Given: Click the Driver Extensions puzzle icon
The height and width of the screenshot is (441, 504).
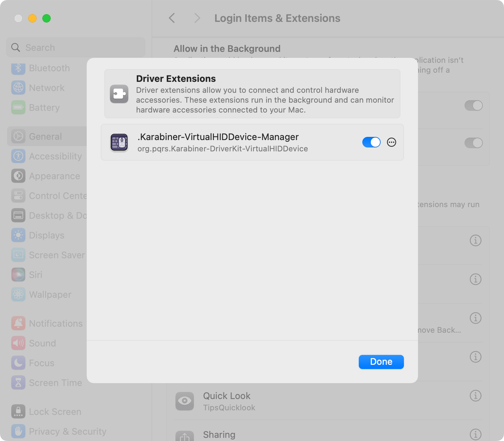Looking at the screenshot, I should pyautogui.click(x=119, y=93).
